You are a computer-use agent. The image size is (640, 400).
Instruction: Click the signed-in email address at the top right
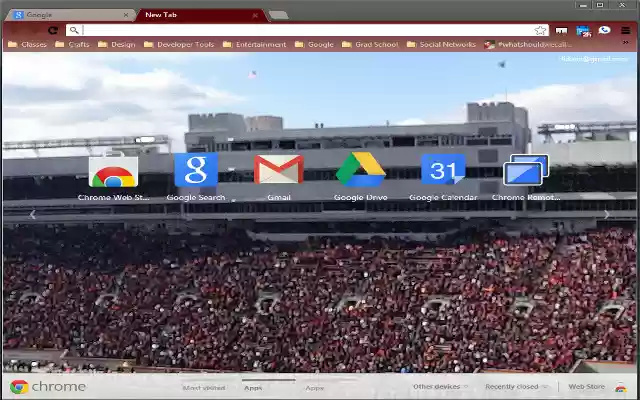click(594, 59)
